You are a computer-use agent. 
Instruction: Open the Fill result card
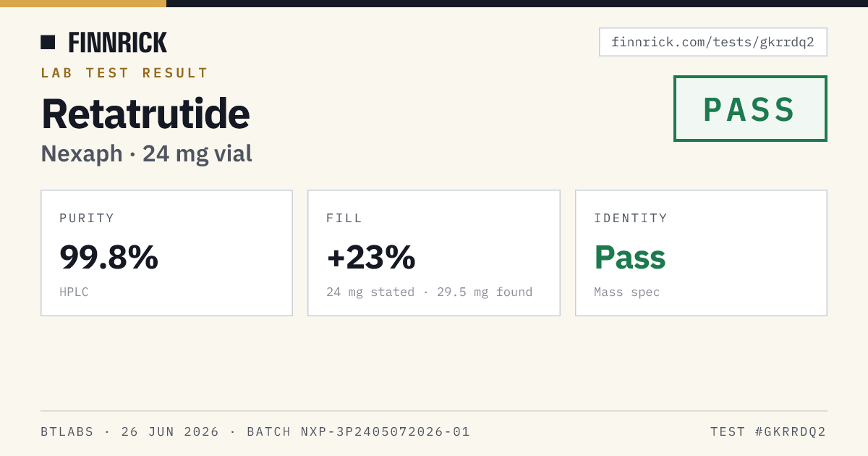pyautogui.click(x=434, y=253)
